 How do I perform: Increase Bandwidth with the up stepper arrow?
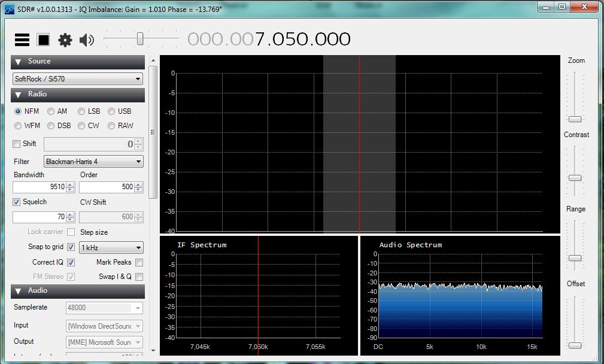coord(70,185)
